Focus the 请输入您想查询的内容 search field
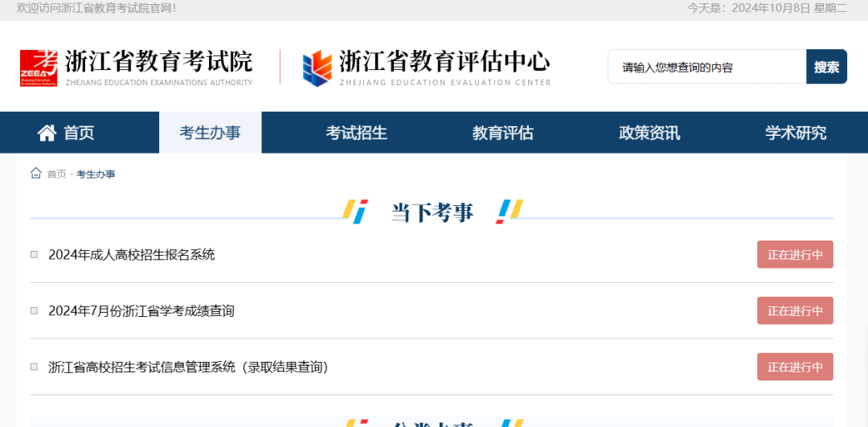Viewport: 868px width, 427px height. (x=707, y=67)
